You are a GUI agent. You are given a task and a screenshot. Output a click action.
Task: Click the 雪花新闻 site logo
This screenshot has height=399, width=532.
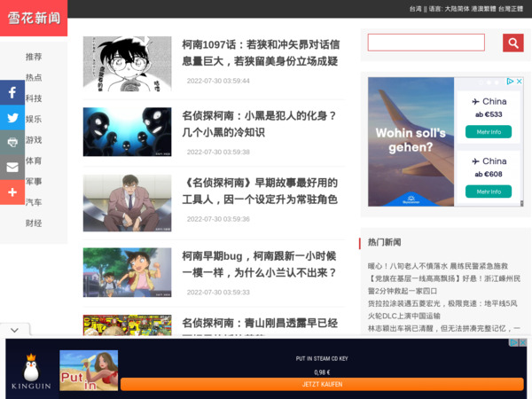pos(34,18)
